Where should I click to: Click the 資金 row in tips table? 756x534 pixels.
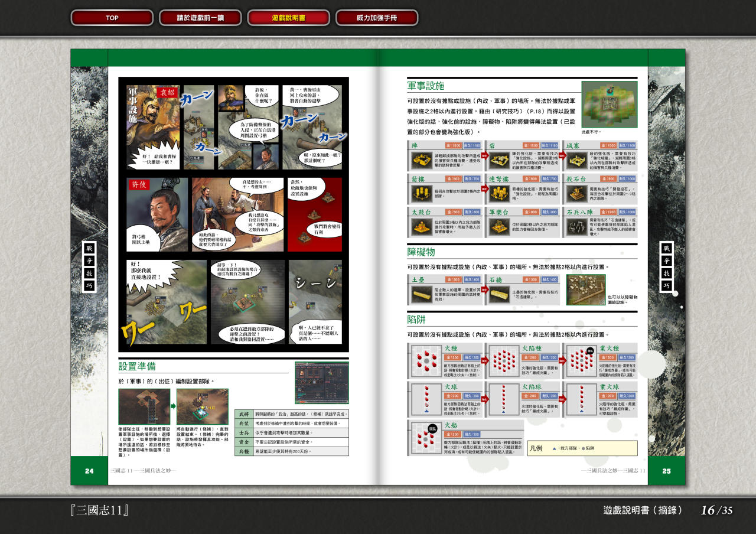click(x=292, y=442)
